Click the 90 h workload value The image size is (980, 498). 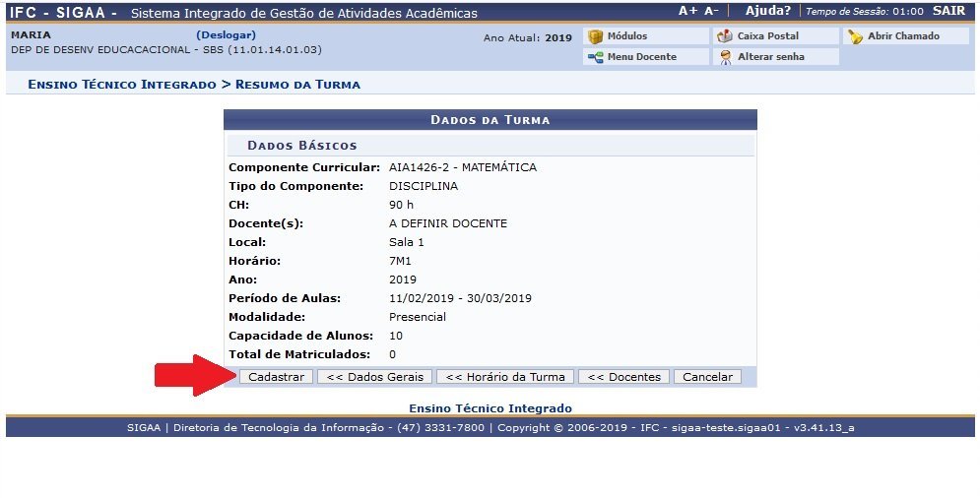(x=401, y=205)
